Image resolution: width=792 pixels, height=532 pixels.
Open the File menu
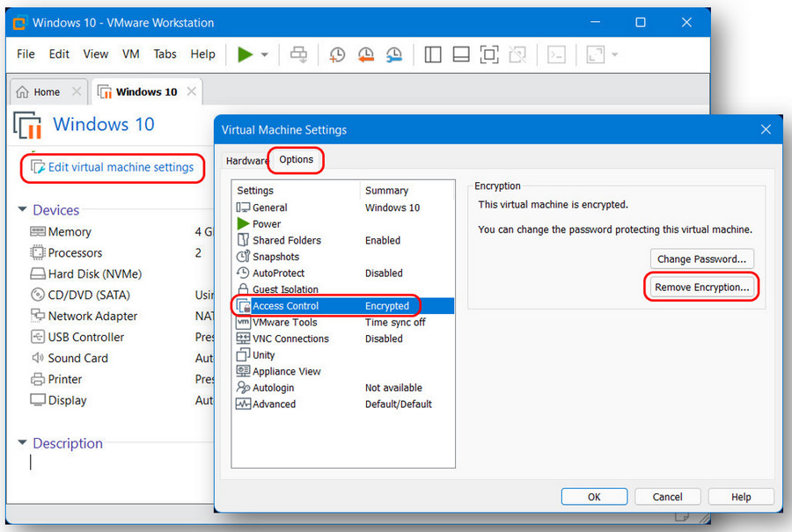26,54
